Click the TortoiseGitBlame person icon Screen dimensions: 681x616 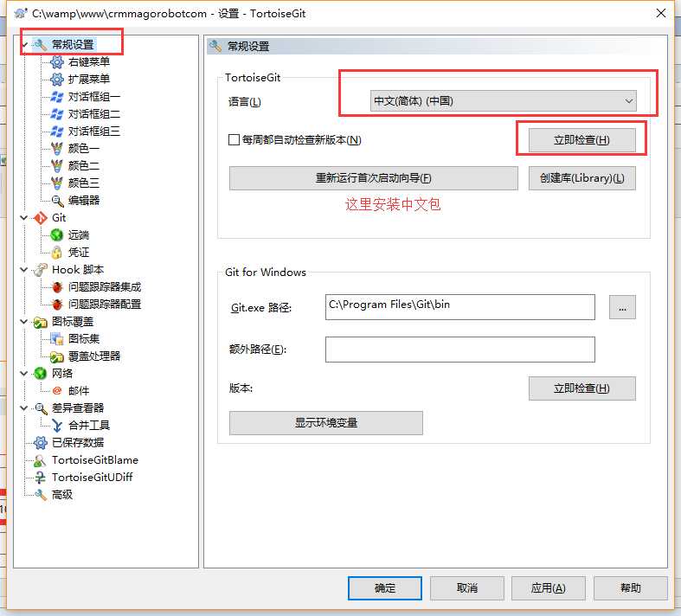[40, 460]
